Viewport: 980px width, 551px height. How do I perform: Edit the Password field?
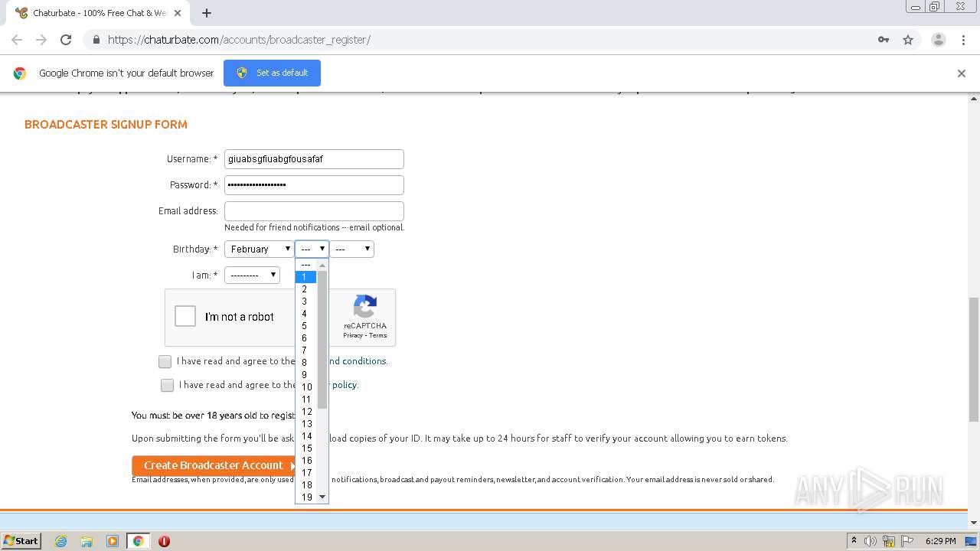click(314, 185)
